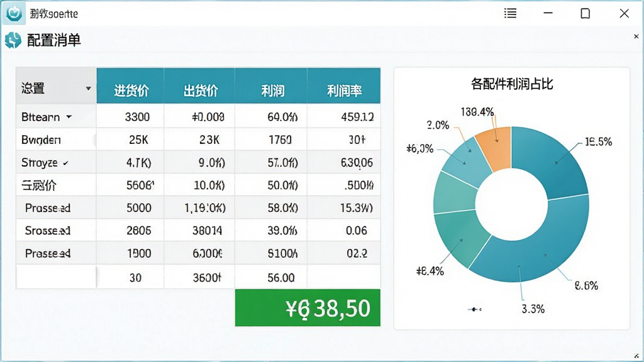Click the green total ¥638,50 button

pos(308,308)
